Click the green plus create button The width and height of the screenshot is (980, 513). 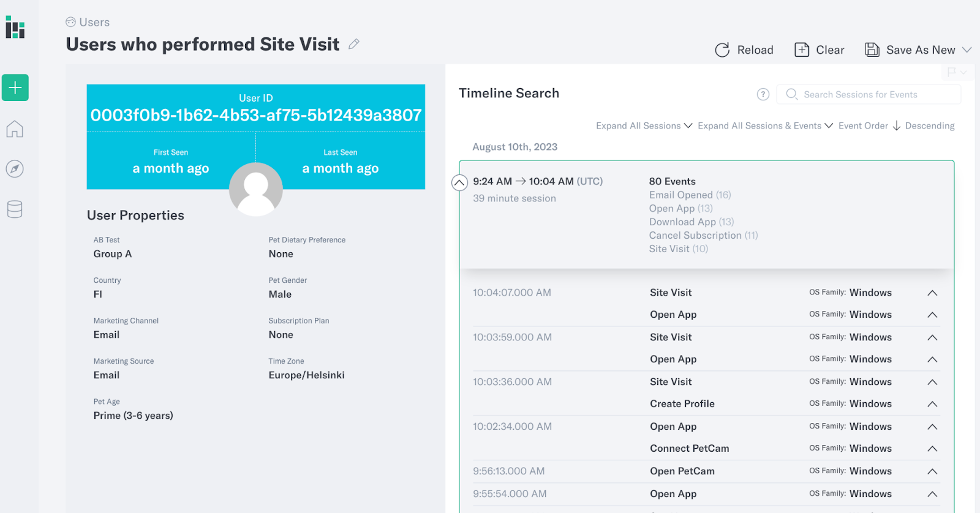point(15,88)
